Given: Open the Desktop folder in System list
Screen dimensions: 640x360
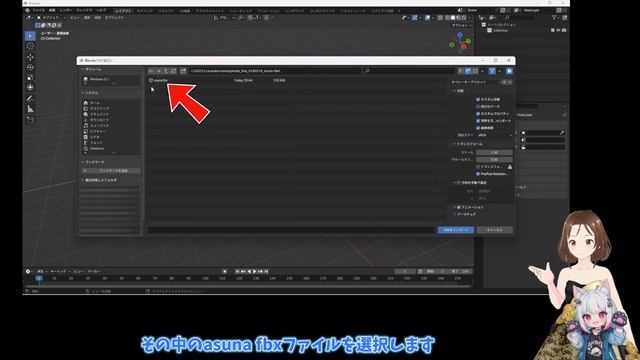Looking at the screenshot, I should (110, 109).
